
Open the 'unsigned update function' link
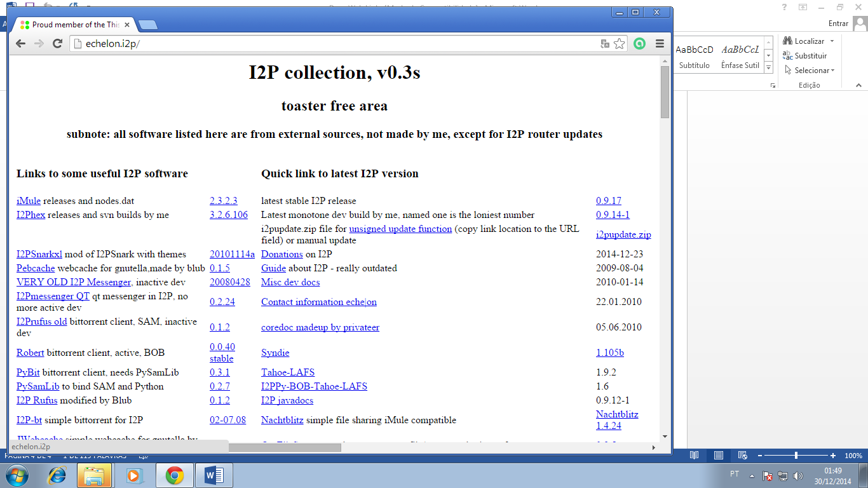400,229
